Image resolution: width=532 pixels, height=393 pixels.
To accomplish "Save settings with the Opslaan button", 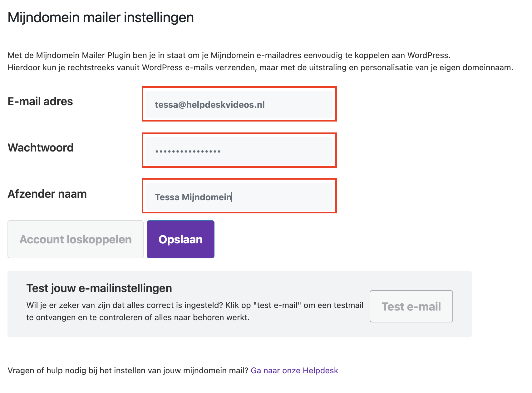I will click(180, 239).
